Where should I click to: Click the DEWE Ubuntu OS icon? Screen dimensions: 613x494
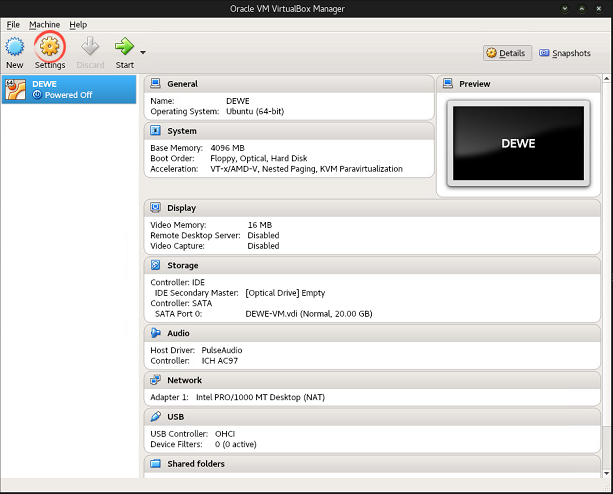point(16,89)
